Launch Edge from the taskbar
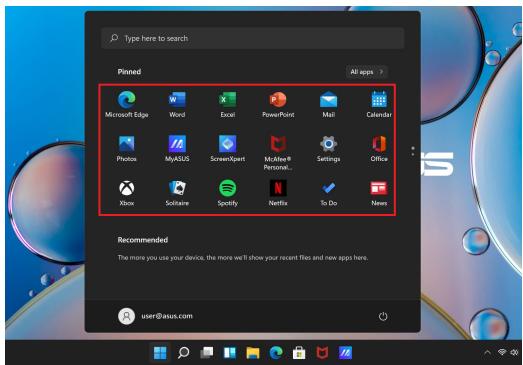This screenshot has height=365, width=523. point(276,353)
